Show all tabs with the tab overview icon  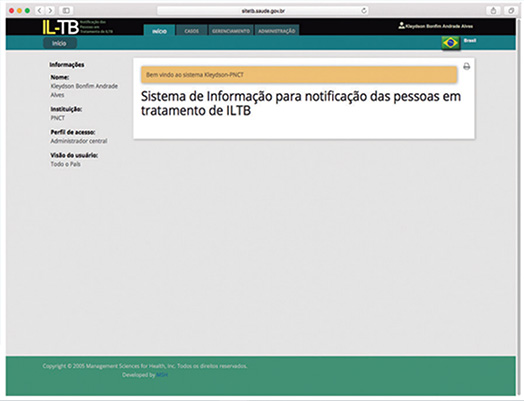[x=511, y=11]
